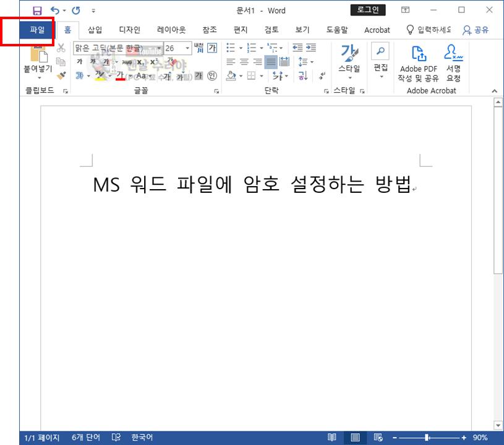Cut selection with the scissors icon
Viewport: 504px width, 445px height.
click(x=61, y=48)
